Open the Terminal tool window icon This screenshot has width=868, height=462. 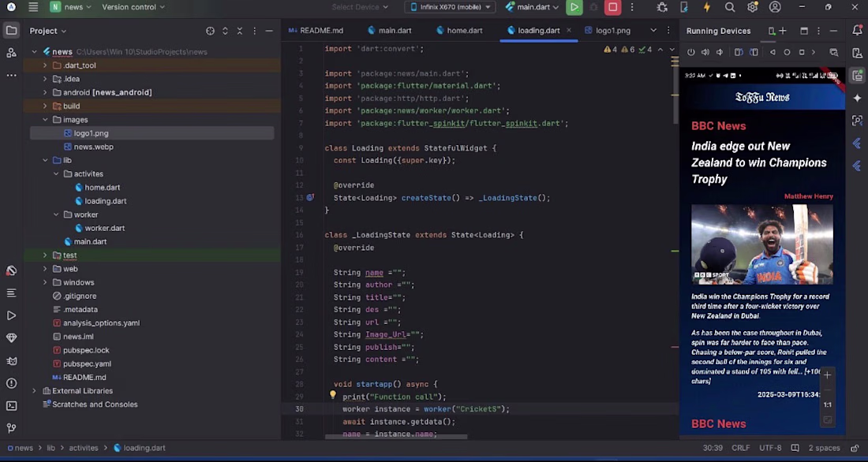coord(11,406)
